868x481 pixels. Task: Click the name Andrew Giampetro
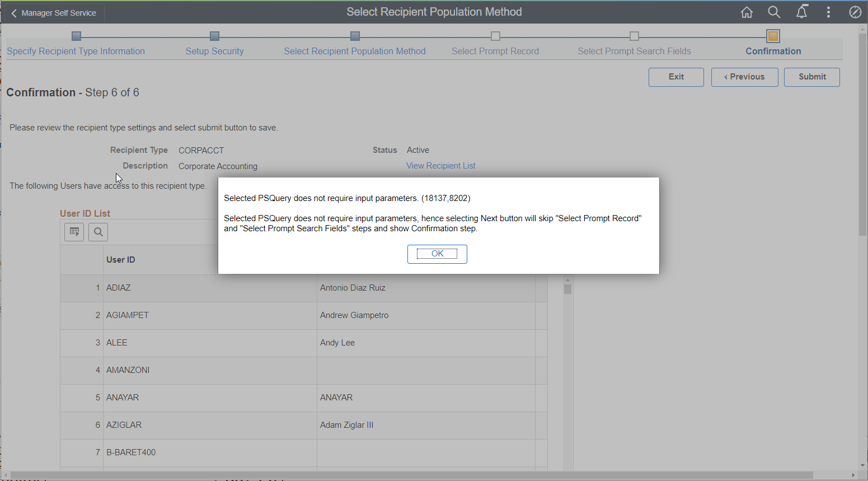click(x=354, y=315)
